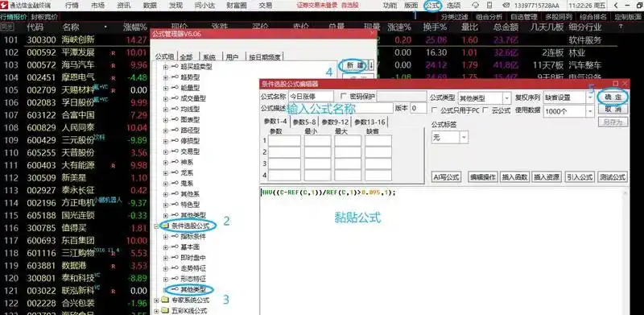This screenshot has height=315, width=644.
Task: Select the 条件选股公式 folder in tree
Action: pyautogui.click(x=190, y=226)
